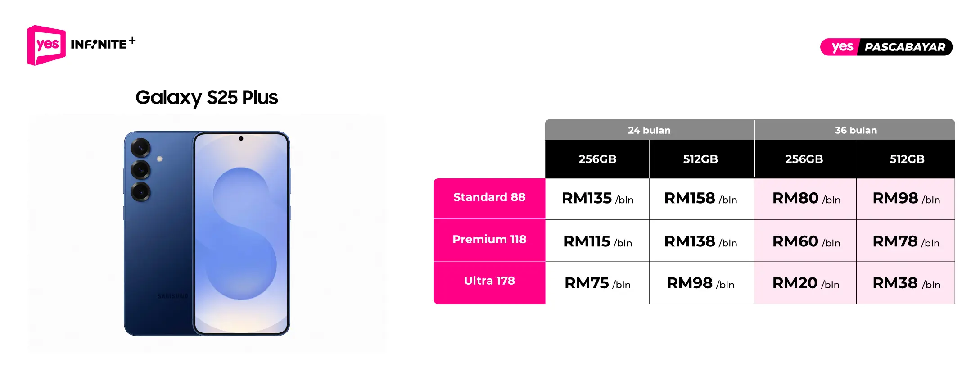Select the 24 bulan column header
Viewport: 980px width, 368px height.
click(649, 130)
